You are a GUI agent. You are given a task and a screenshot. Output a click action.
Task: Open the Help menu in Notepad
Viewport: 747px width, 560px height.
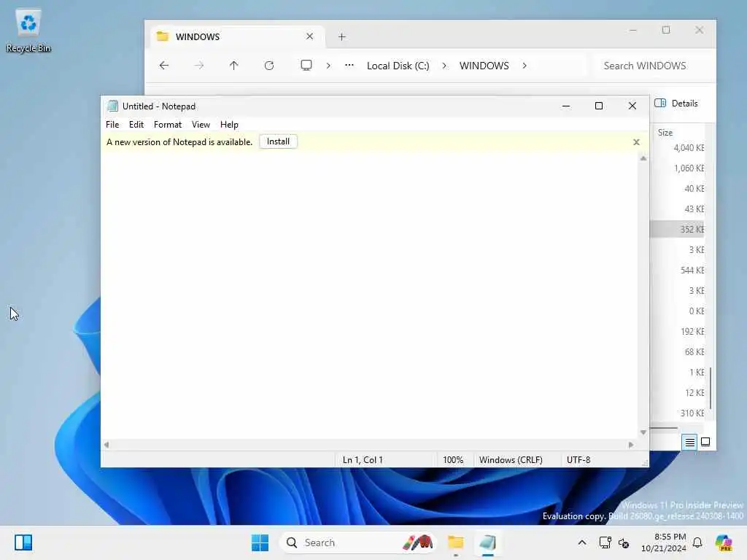click(229, 124)
